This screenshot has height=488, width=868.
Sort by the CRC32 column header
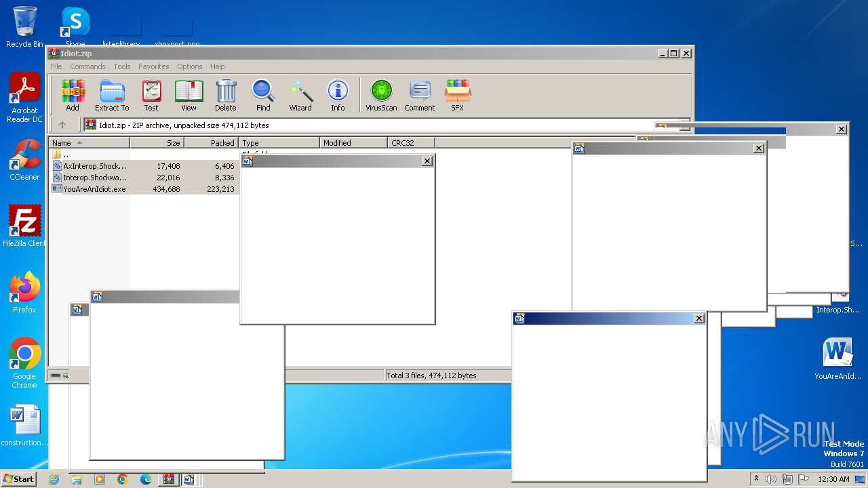tap(411, 142)
